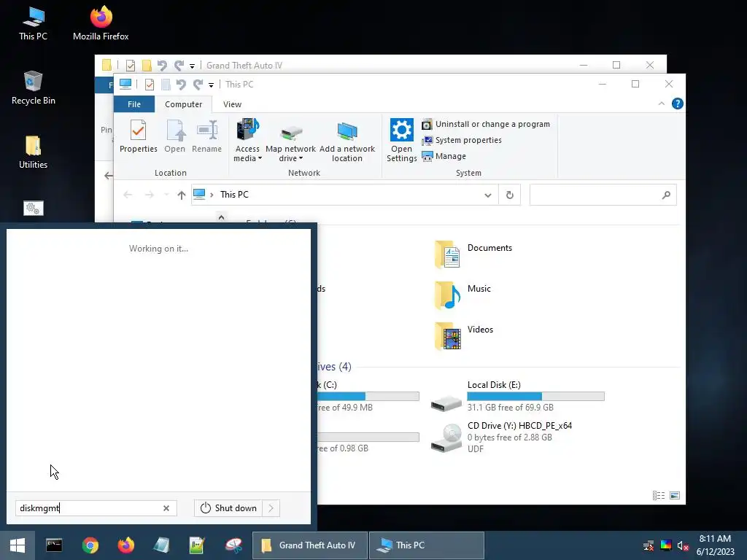The height and width of the screenshot is (560, 747).
Task: Click the Up arrow navigation button
Action: pyautogui.click(x=181, y=195)
